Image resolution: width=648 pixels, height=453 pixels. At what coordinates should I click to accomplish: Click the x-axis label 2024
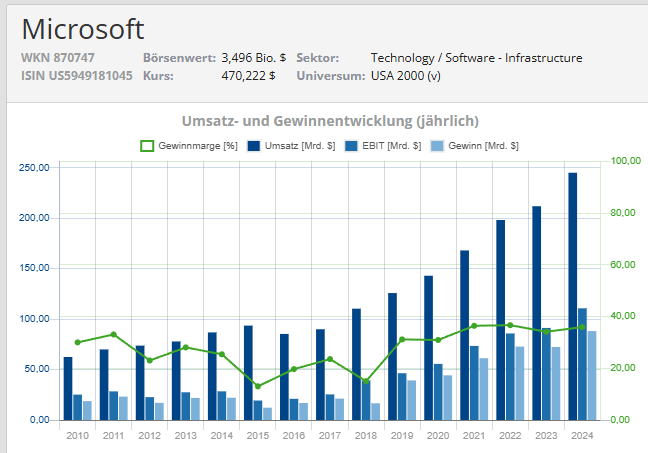tap(582, 436)
